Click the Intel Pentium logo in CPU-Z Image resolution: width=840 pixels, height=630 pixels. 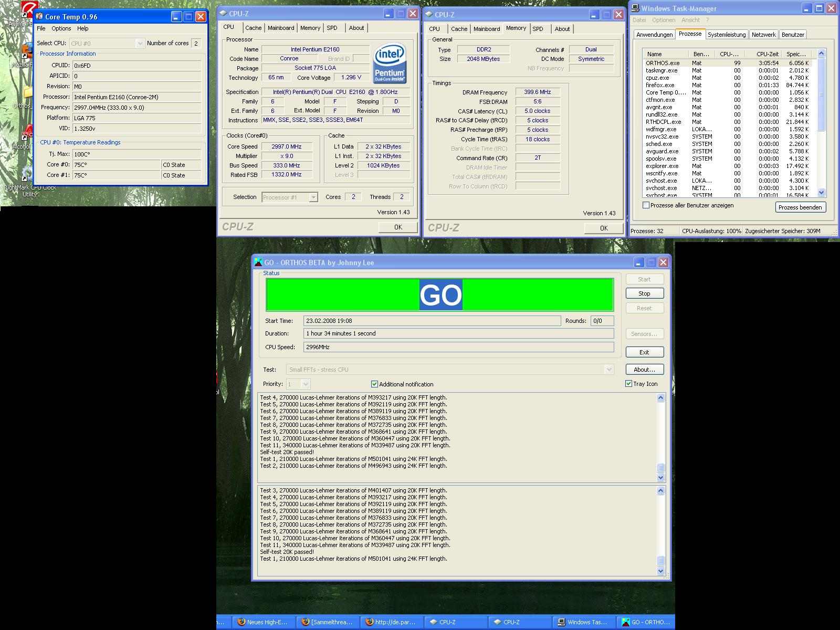[389, 64]
